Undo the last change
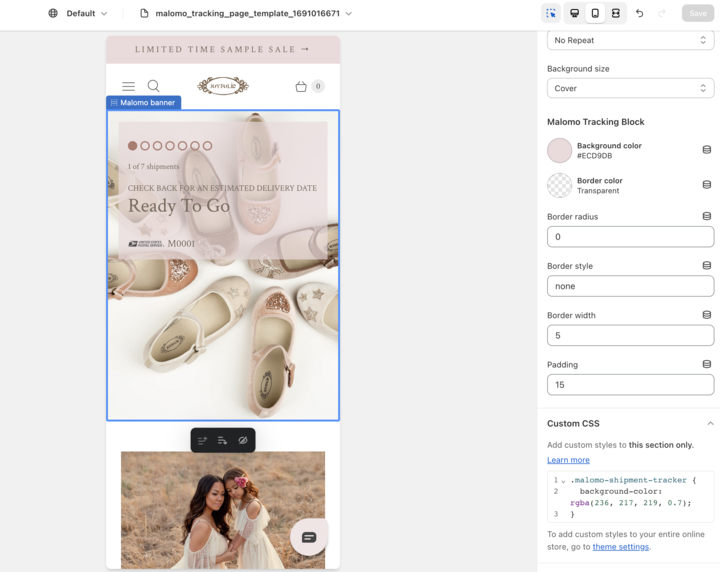This screenshot has width=720, height=572. point(640,13)
